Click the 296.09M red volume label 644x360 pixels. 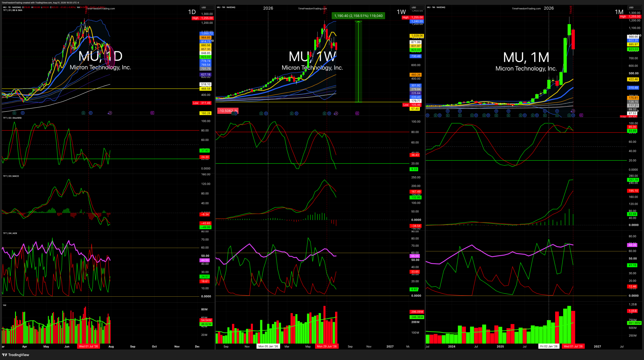pyautogui.click(x=417, y=312)
